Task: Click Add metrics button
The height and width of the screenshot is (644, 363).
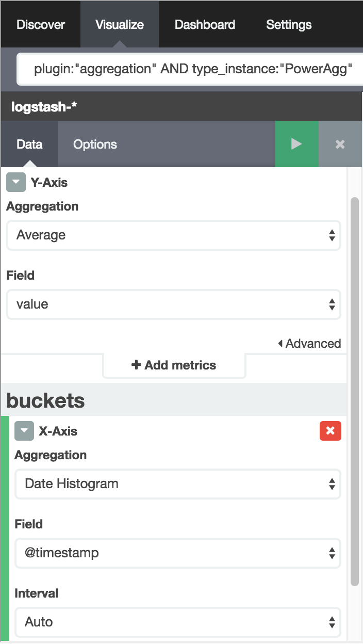Action: click(174, 365)
